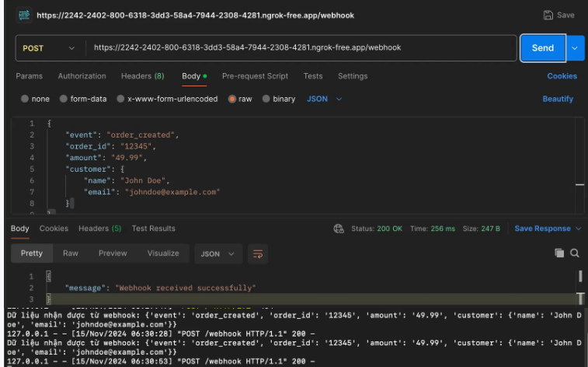Click the request title URL text

click(x=196, y=16)
